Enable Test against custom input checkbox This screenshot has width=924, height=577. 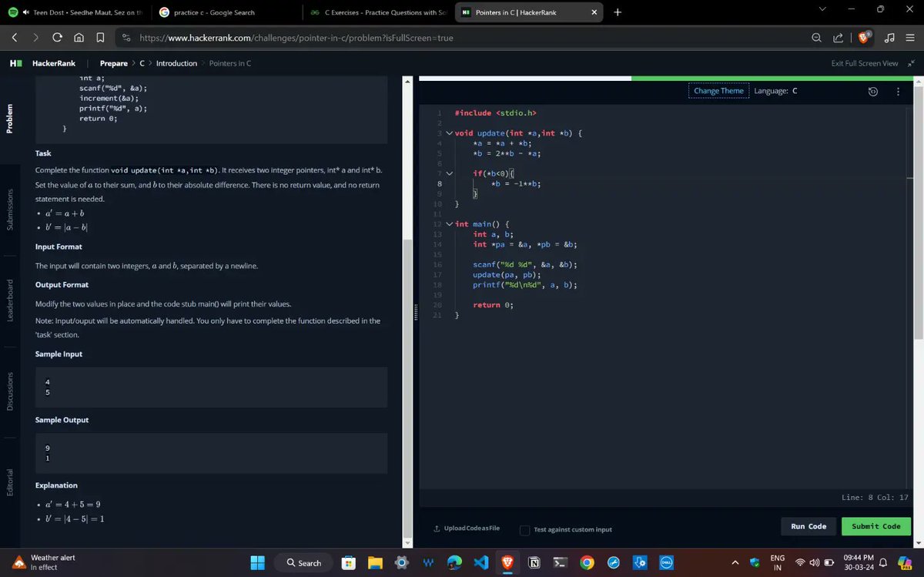tap(524, 530)
